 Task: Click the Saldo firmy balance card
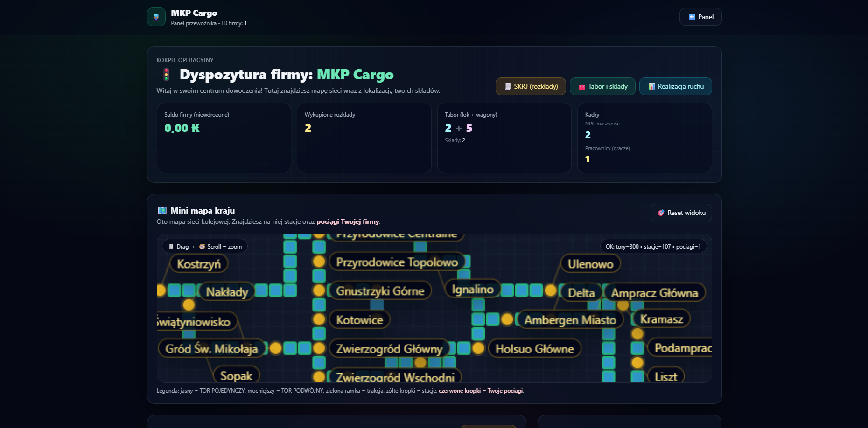[224, 138]
